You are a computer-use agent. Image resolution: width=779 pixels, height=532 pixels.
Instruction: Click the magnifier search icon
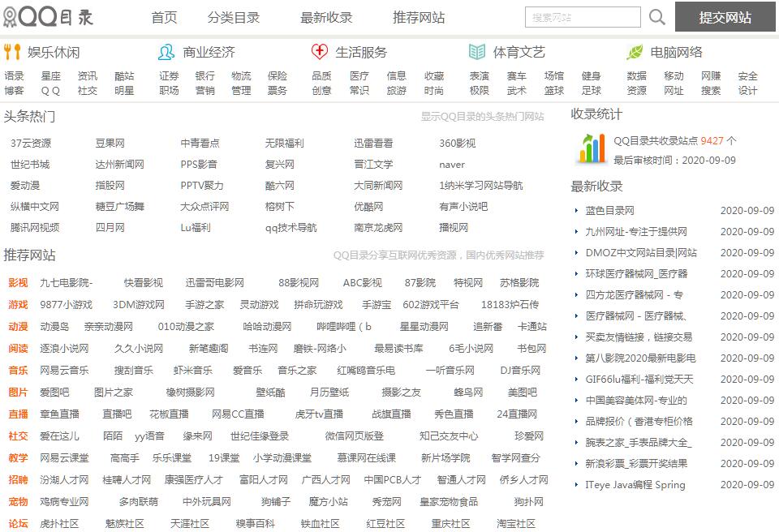pos(657,17)
